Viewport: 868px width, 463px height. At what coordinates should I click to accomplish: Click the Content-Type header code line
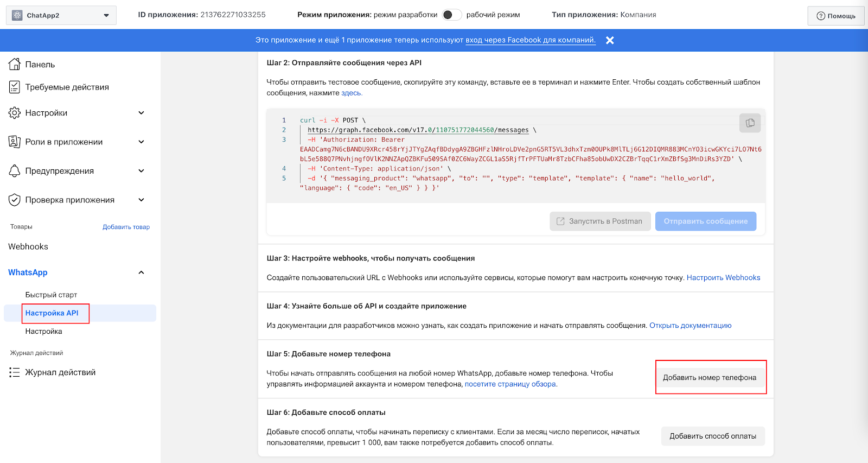[x=380, y=169]
